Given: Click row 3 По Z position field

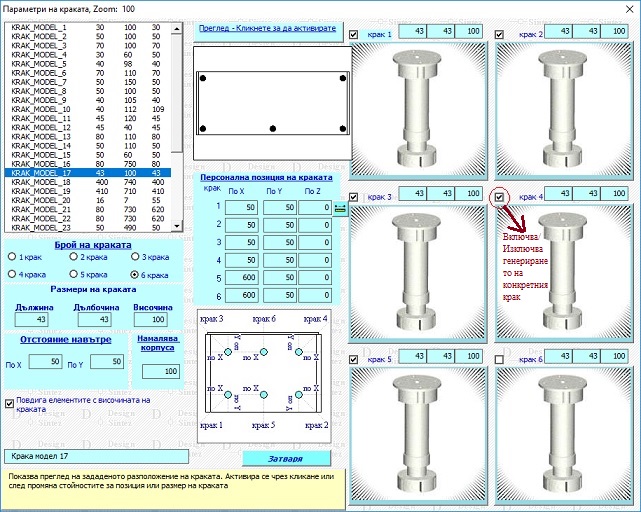Looking at the screenshot, I should click(315, 243).
